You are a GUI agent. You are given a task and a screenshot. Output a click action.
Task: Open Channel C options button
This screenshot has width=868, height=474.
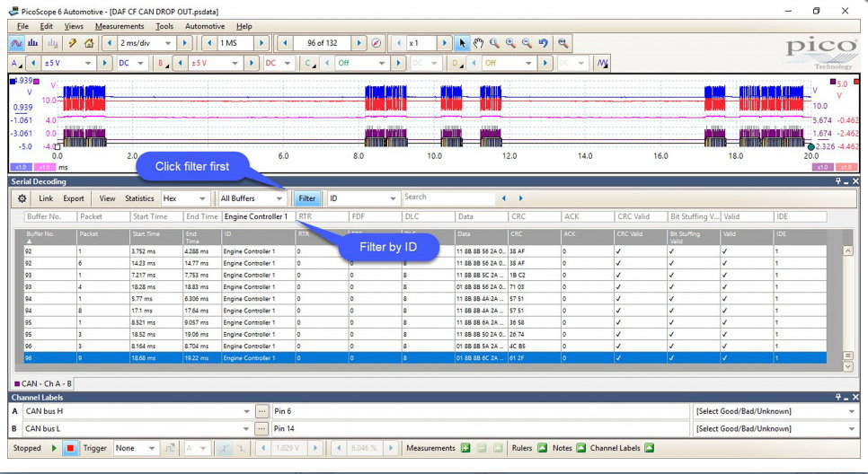coord(309,63)
